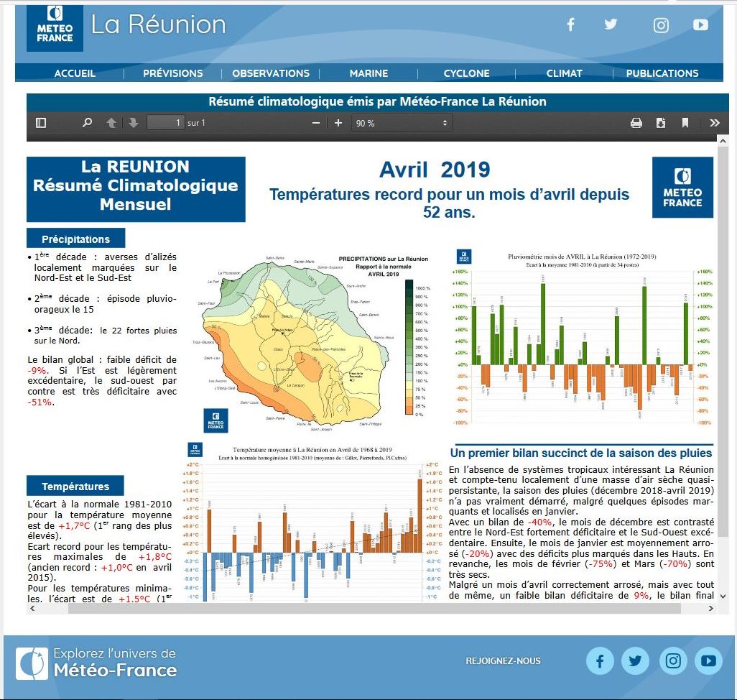Open the ACCUEIL menu item
737x700 pixels.
point(75,73)
